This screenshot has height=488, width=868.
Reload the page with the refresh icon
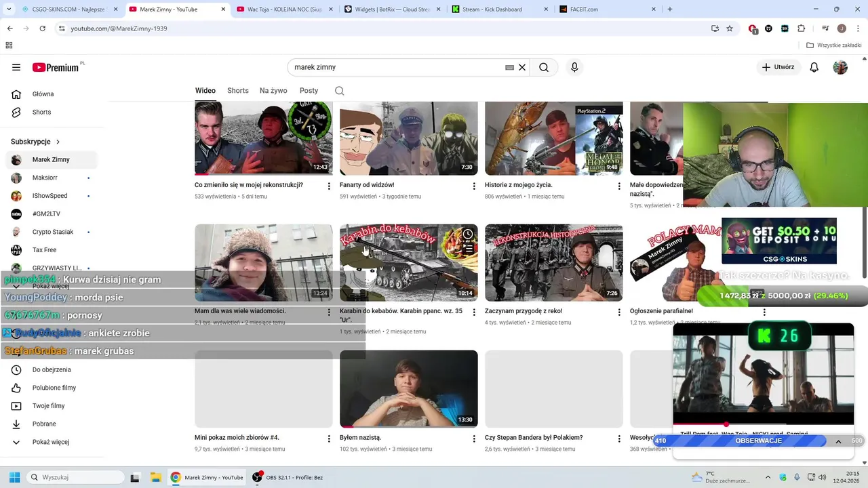click(42, 28)
